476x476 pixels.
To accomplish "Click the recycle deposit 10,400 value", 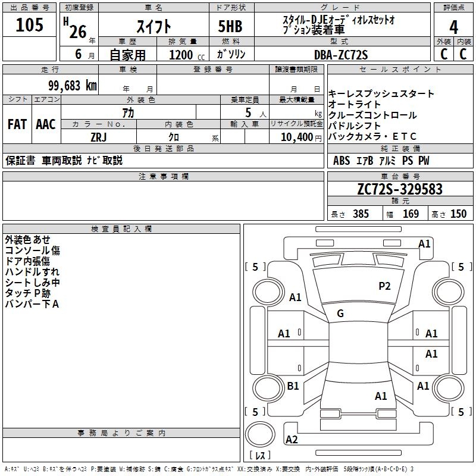I will (296, 137).
